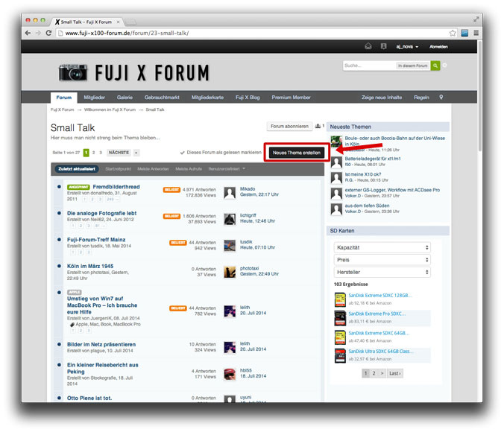504x432 pixels.
Task: Open the Fremdbilderthread topic
Action: click(116, 186)
